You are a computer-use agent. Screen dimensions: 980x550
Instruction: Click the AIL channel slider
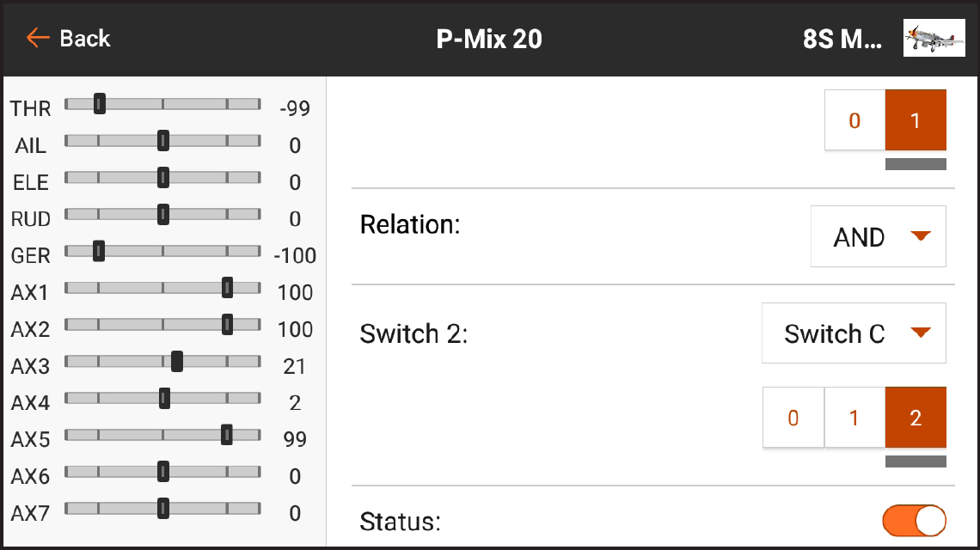click(163, 140)
